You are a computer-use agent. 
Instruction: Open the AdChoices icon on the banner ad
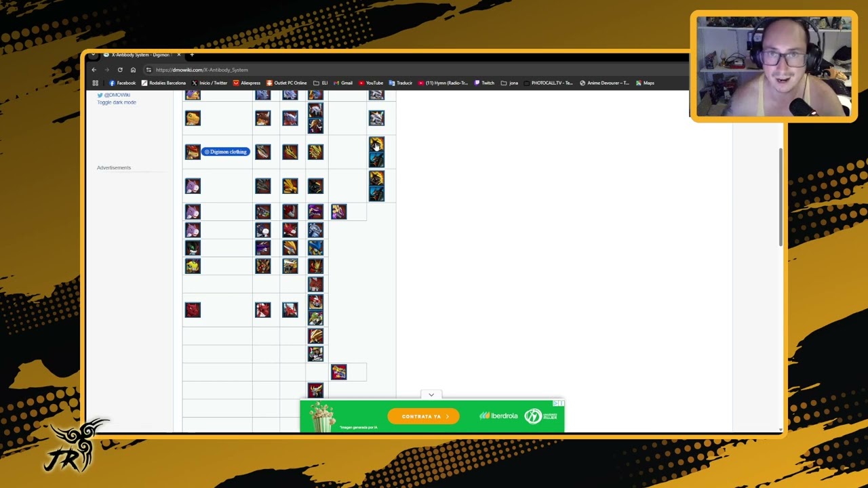tap(557, 403)
